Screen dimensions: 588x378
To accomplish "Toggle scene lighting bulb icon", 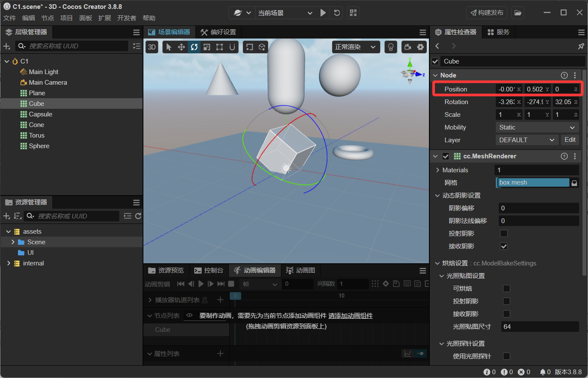I will (x=391, y=47).
